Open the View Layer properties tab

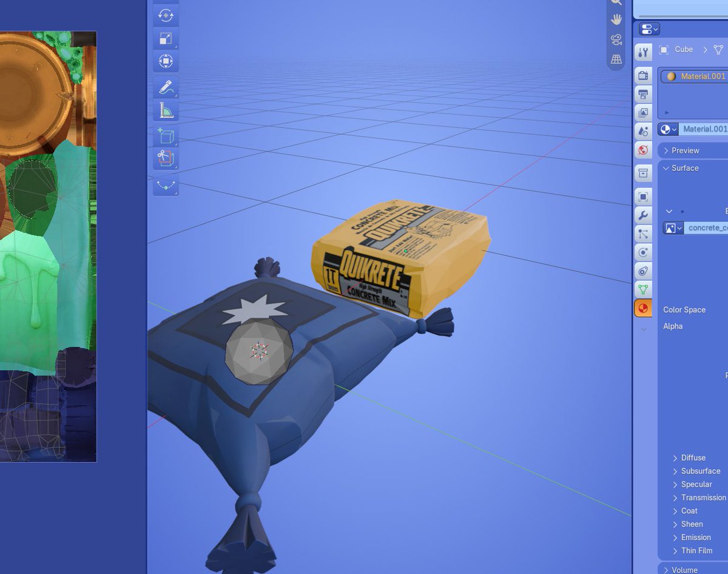pos(644,112)
